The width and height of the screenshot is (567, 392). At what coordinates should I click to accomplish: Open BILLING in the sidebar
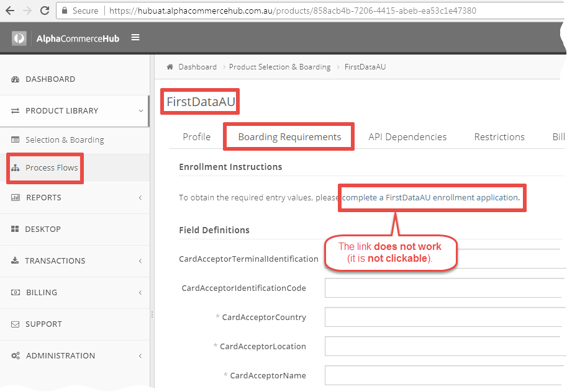[42, 292]
